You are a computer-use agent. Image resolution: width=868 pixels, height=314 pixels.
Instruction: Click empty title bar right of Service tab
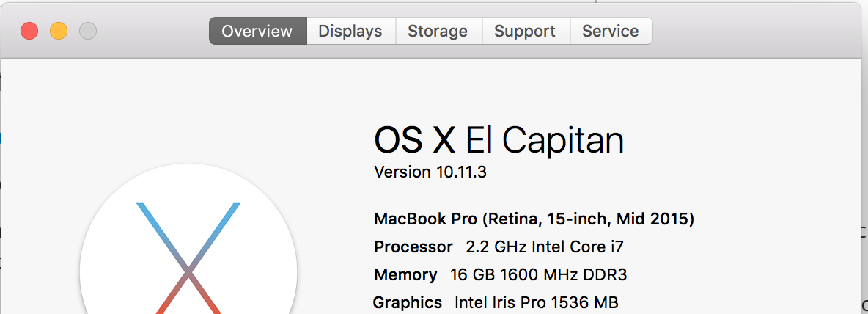coord(755,31)
